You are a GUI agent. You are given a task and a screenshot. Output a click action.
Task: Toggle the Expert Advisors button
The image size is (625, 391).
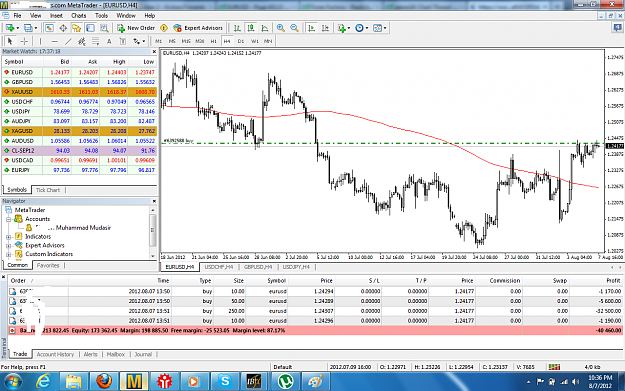click(198, 28)
